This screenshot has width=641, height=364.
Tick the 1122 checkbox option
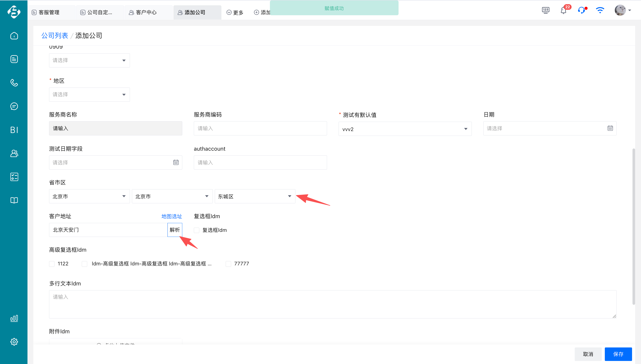52,264
